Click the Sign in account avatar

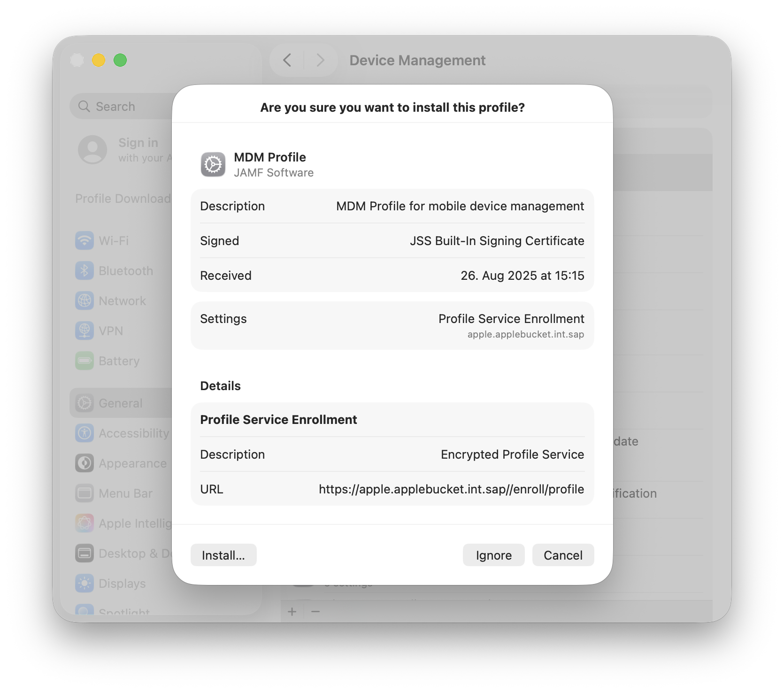point(92,150)
